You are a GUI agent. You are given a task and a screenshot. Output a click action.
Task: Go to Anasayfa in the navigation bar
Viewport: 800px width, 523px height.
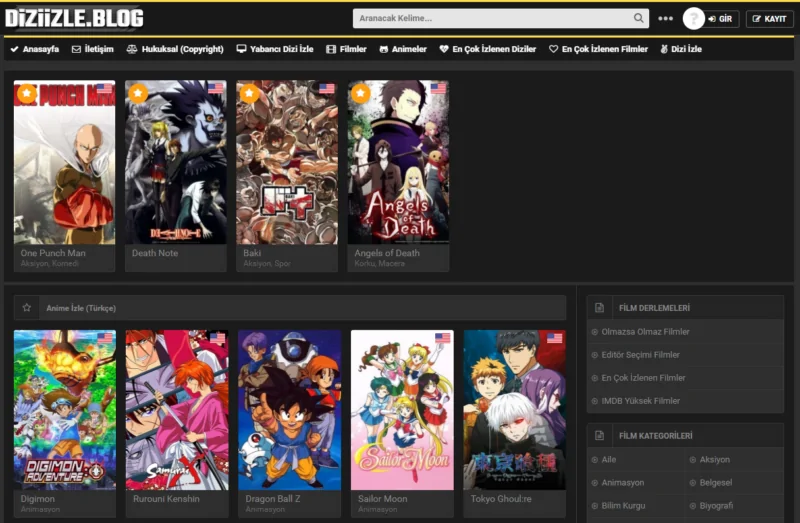[x=35, y=49]
